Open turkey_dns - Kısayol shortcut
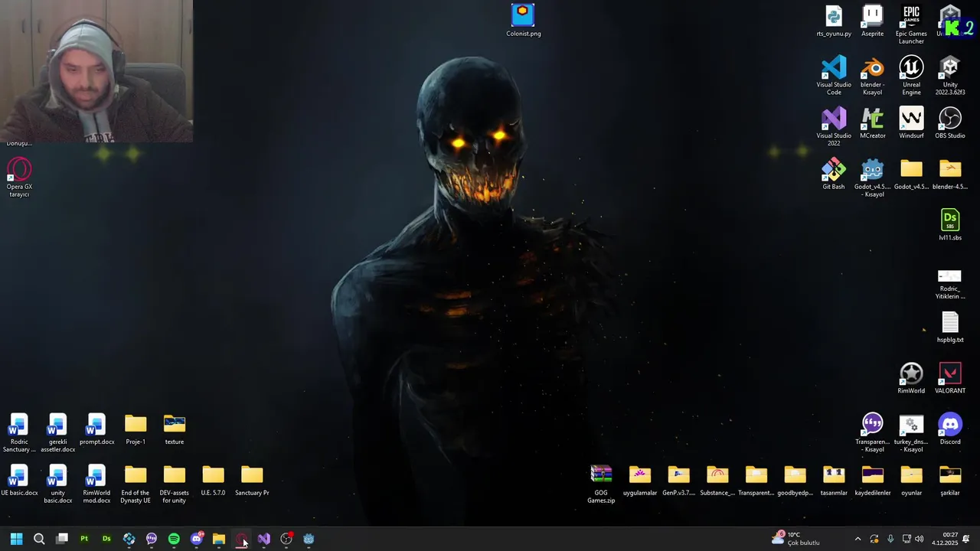This screenshot has height=551, width=980. (911, 432)
